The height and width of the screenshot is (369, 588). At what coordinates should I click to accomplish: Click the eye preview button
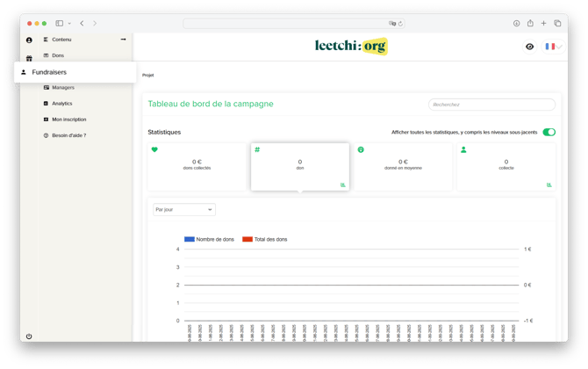click(x=529, y=47)
